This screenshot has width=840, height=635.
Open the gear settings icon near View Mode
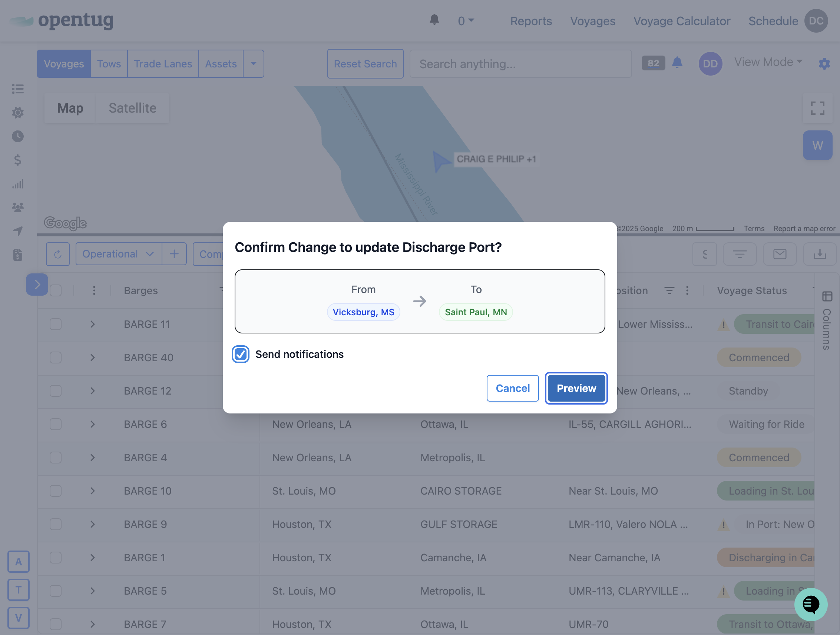coord(824,63)
